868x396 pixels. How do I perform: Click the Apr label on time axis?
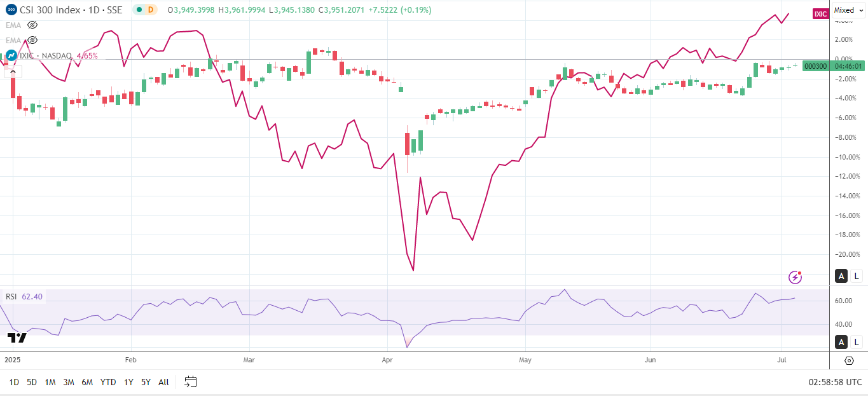click(387, 360)
